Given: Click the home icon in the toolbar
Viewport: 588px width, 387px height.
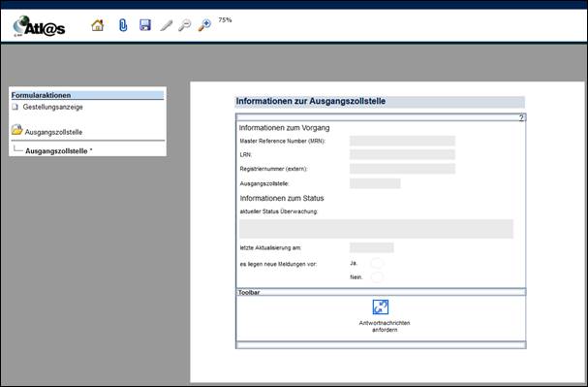Looking at the screenshot, I should tap(98, 25).
